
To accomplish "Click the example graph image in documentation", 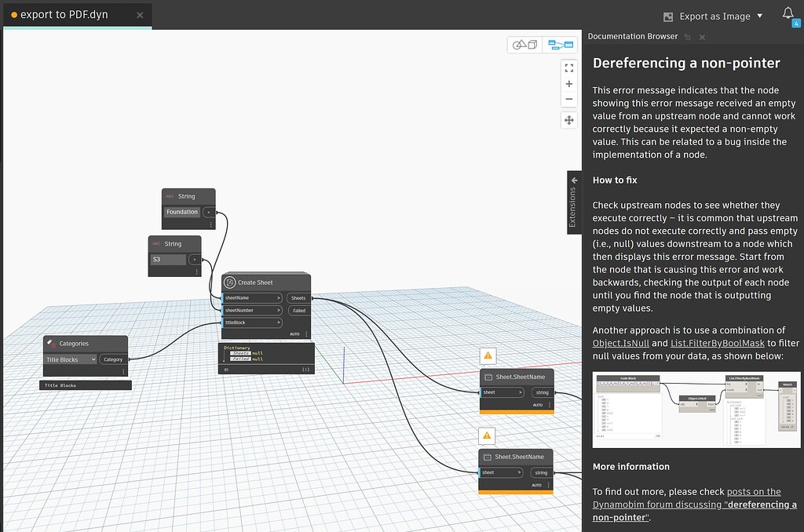I will (696, 411).
